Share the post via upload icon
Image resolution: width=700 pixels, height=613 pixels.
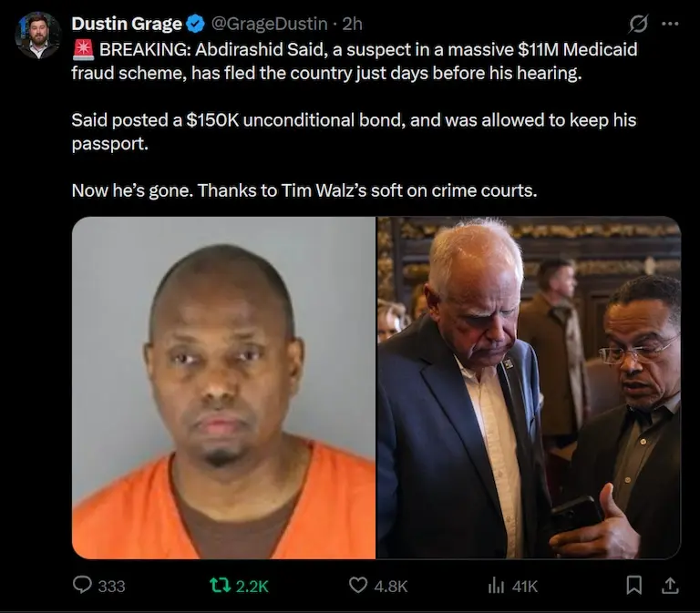pos(670,585)
